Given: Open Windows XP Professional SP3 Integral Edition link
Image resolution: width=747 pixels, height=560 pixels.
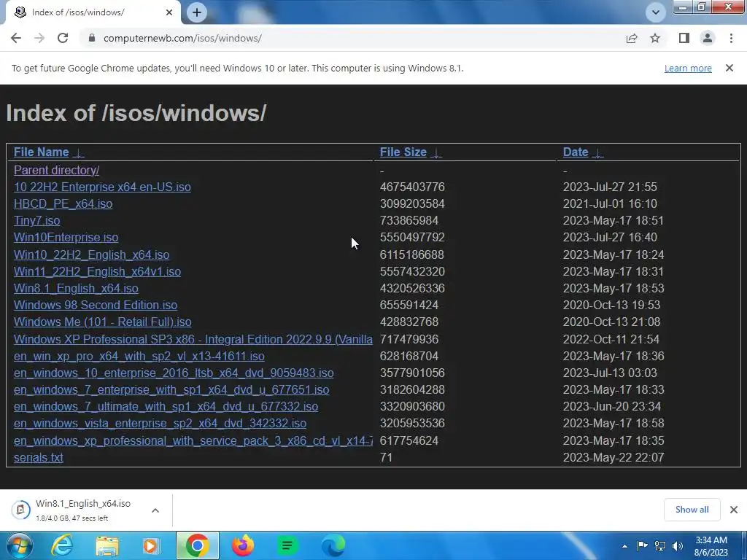Looking at the screenshot, I should (x=193, y=339).
